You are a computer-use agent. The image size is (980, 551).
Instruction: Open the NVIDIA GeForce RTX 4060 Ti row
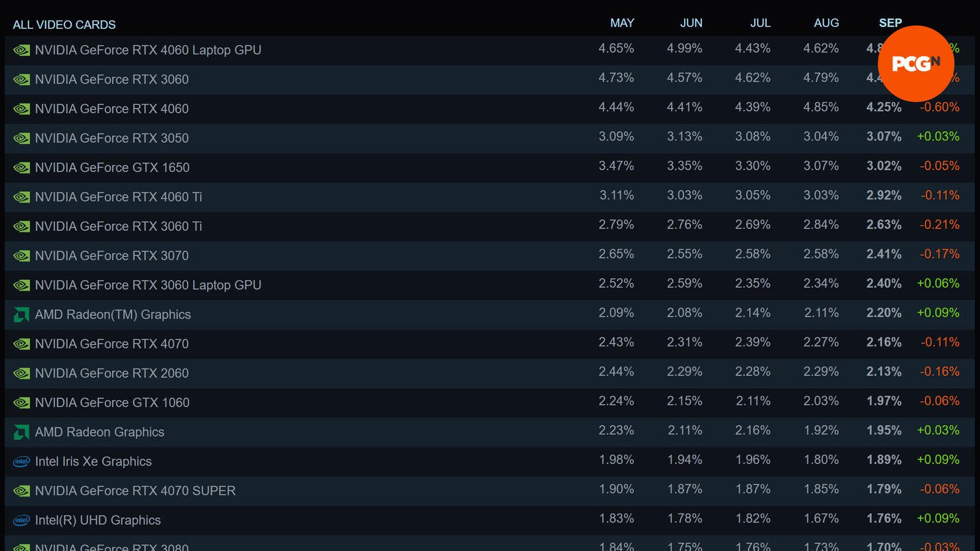point(489,197)
